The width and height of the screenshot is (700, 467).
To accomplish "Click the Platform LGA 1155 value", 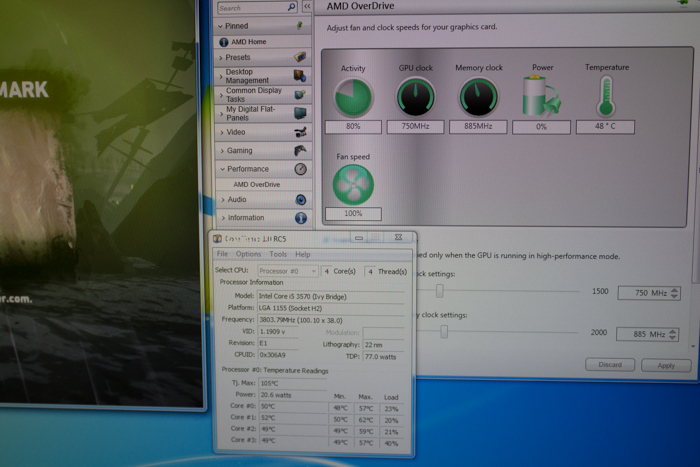I will pos(330,308).
